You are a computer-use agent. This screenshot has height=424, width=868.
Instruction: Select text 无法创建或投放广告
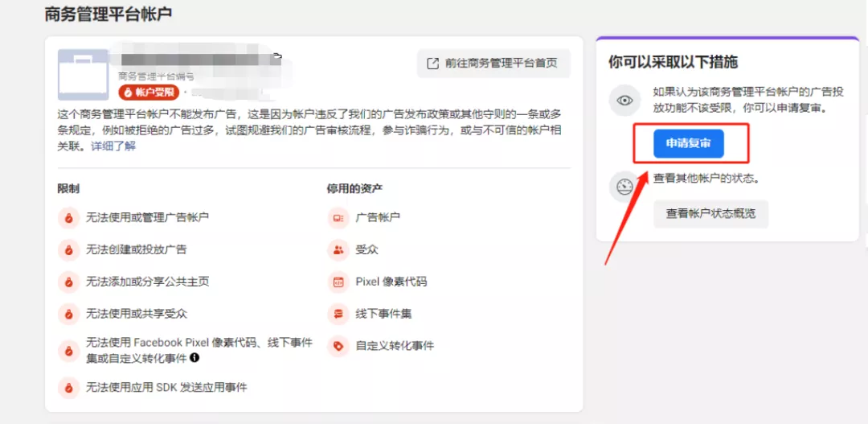(136, 250)
